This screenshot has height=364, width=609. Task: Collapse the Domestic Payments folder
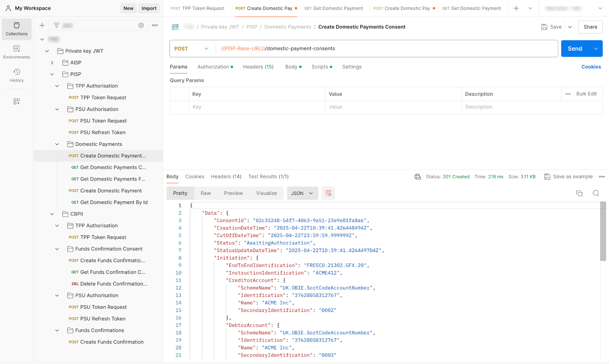point(57,144)
